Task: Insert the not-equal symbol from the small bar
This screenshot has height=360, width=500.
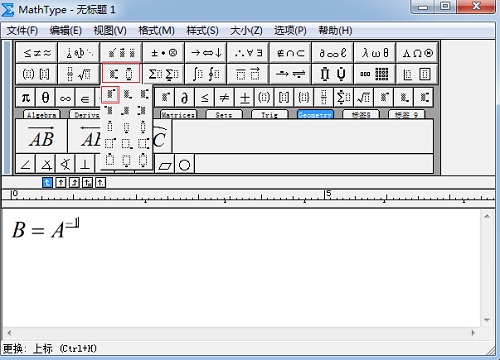Action: coord(224,98)
